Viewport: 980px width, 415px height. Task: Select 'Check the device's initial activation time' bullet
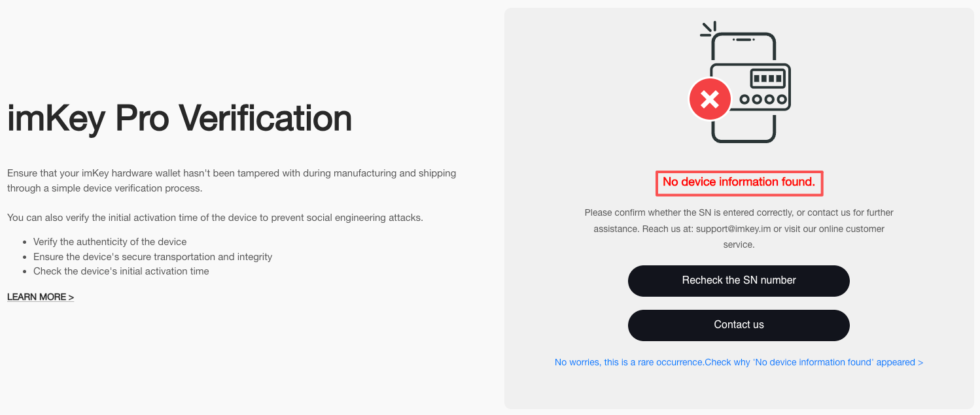[121, 271]
